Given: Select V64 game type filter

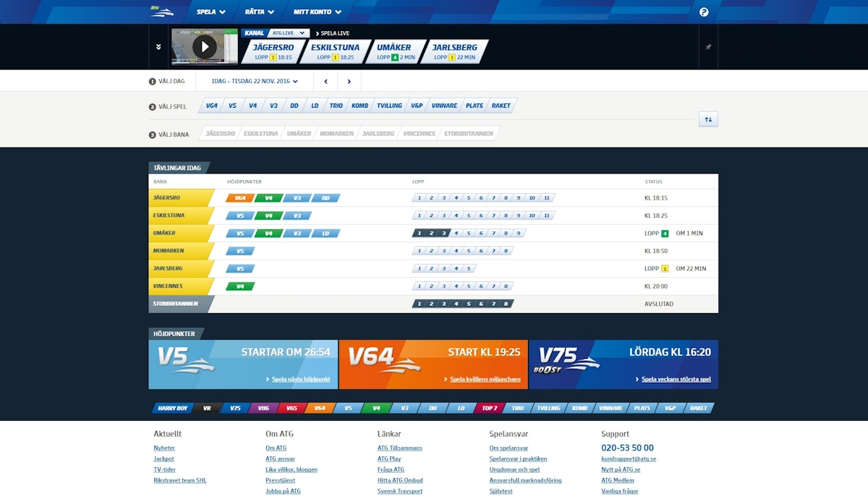Looking at the screenshot, I should point(211,106).
